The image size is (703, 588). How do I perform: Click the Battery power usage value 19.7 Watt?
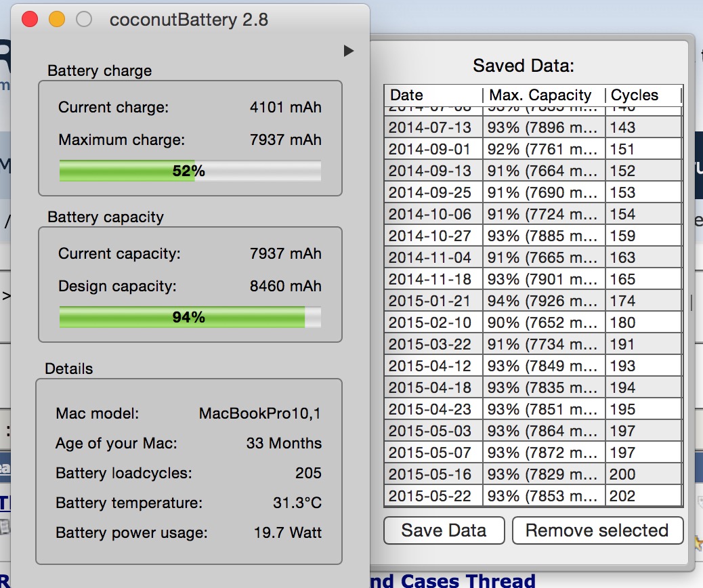coord(288,532)
